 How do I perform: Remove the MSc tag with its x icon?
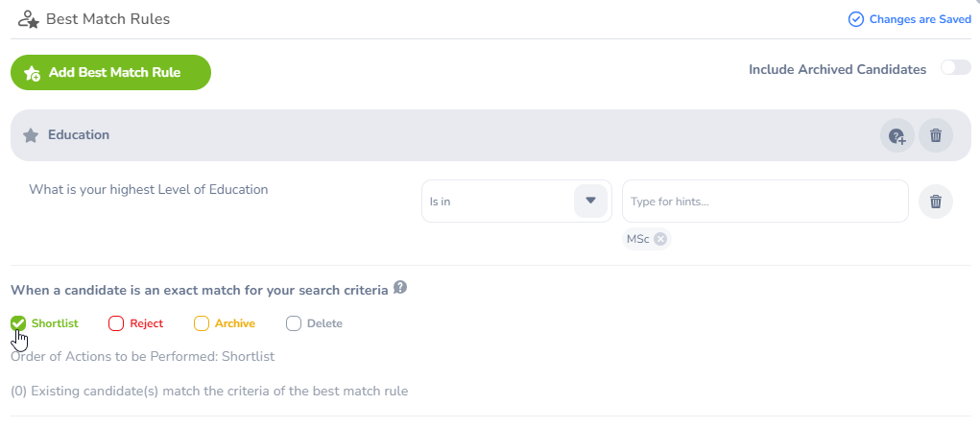660,239
